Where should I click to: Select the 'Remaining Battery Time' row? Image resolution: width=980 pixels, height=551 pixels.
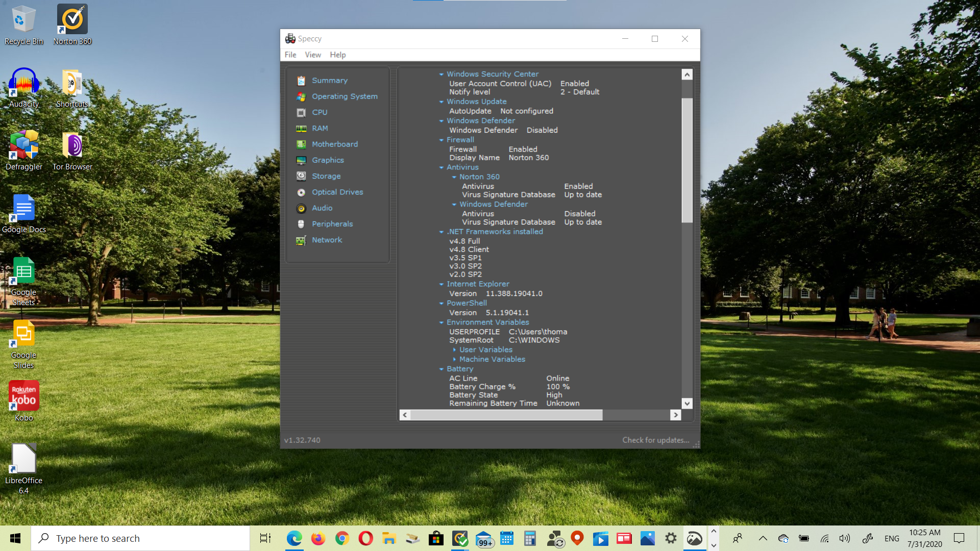click(514, 404)
